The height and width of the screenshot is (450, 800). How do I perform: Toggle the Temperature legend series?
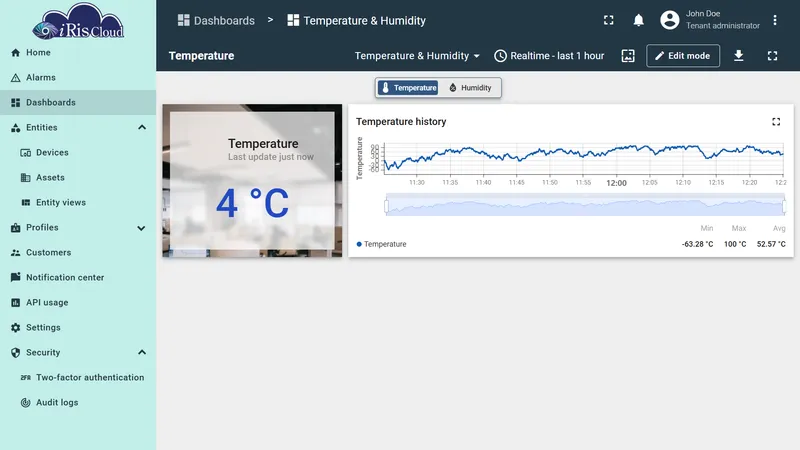(381, 244)
